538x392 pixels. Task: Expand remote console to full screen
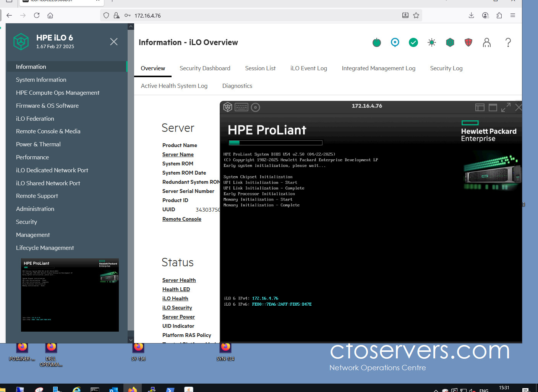[506, 107]
